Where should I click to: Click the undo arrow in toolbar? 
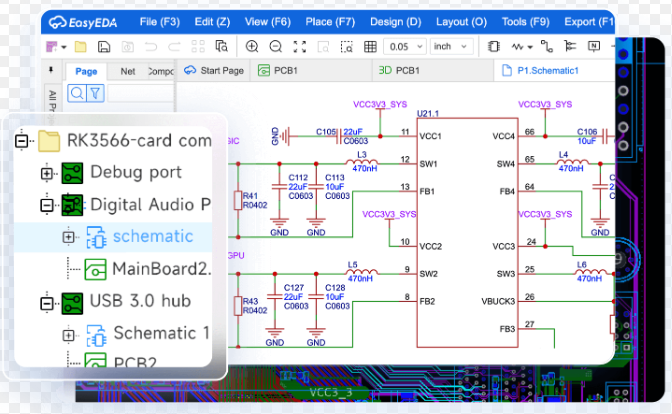click(x=151, y=46)
